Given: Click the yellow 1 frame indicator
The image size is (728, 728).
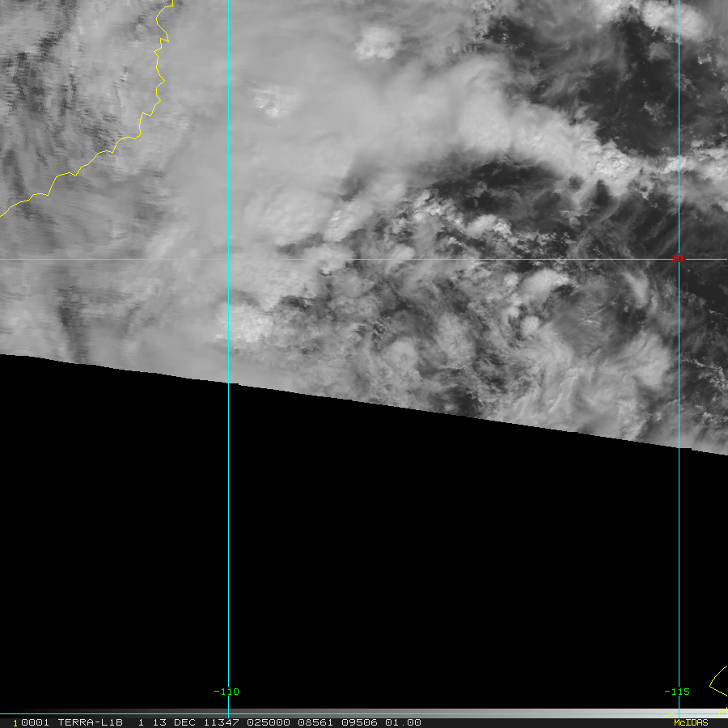Looking at the screenshot, I should 15,723.
